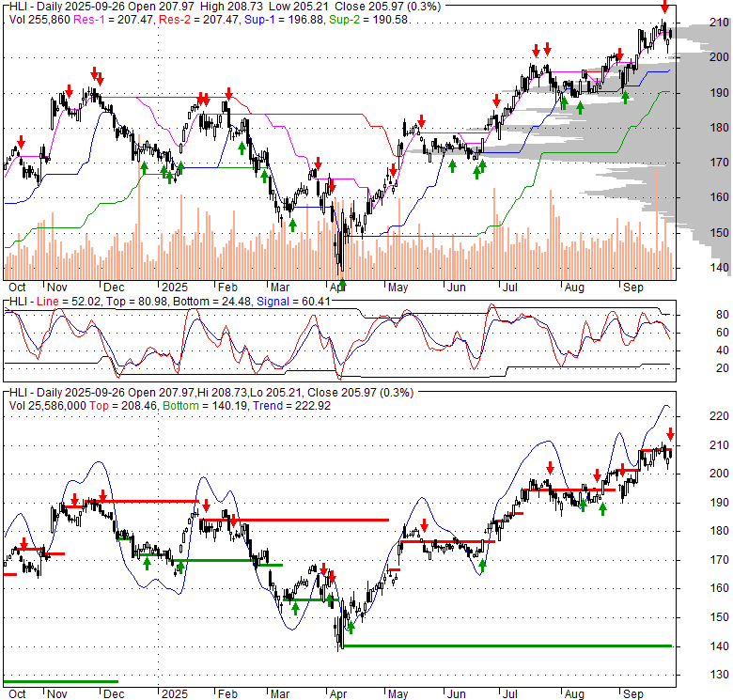
Task: Click the 130 price label on bottom chart
Action: 720,675
